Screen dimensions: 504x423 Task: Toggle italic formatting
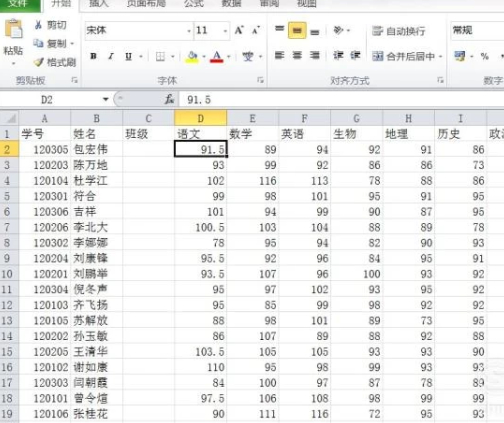point(111,56)
